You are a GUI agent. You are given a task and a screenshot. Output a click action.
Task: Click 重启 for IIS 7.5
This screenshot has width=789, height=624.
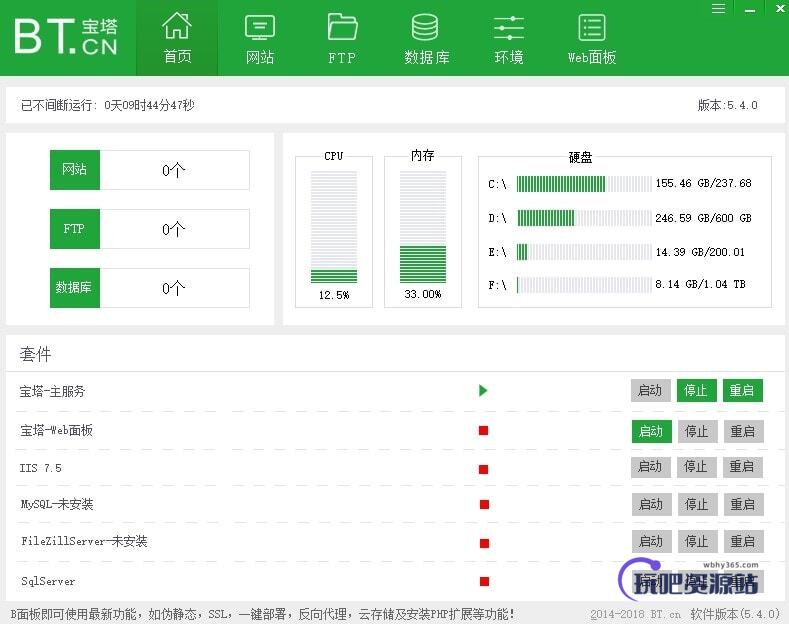[x=742, y=467]
